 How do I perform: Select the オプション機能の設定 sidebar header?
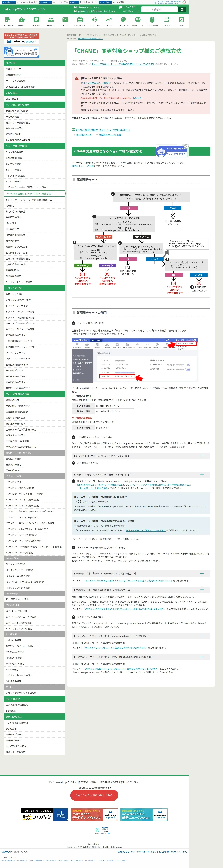(34, 105)
